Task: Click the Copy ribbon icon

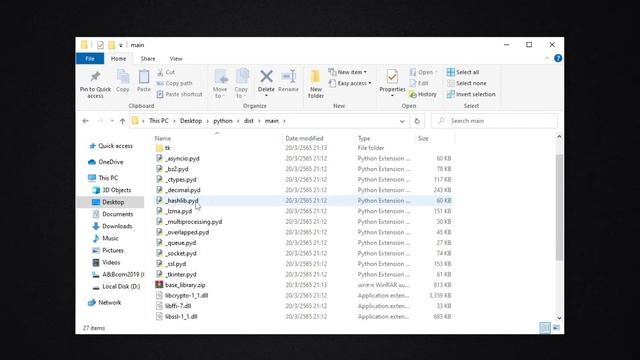Action: [x=122, y=80]
